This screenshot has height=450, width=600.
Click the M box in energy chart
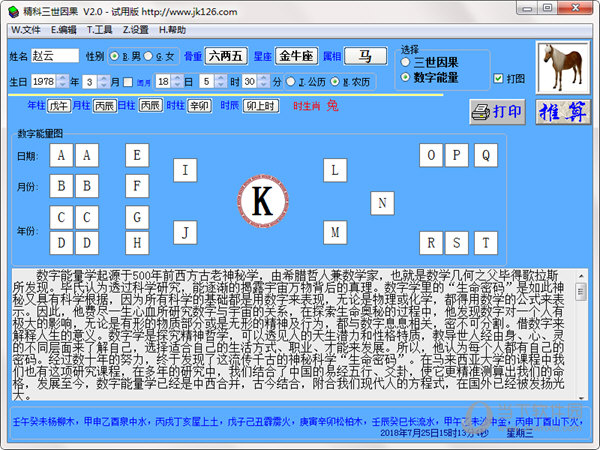coord(335,232)
